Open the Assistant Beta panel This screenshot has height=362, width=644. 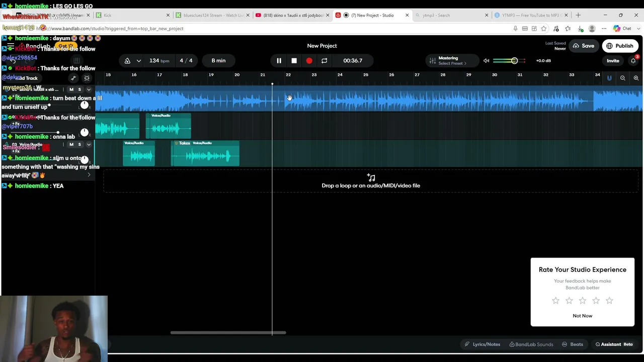pos(614,344)
